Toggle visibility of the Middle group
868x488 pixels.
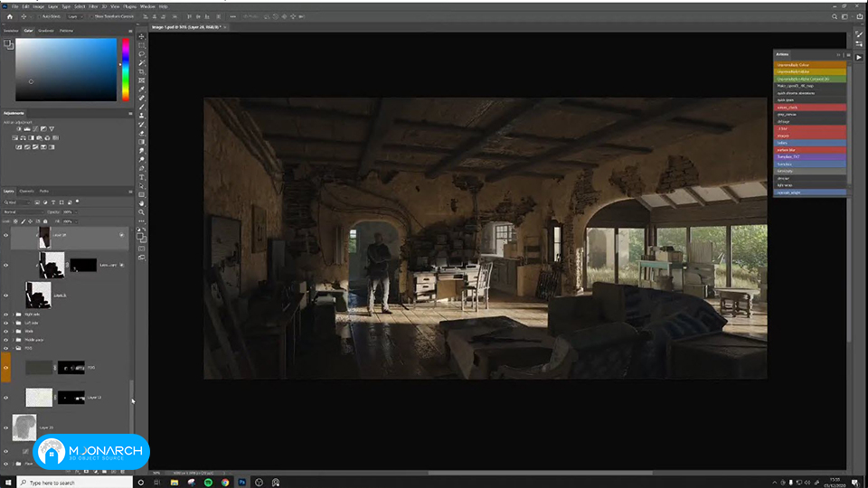[6, 340]
